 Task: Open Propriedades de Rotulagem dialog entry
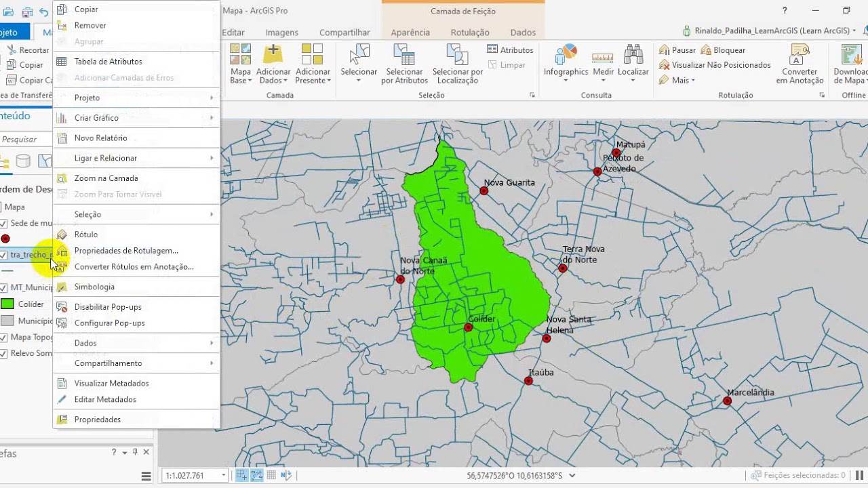click(136, 250)
